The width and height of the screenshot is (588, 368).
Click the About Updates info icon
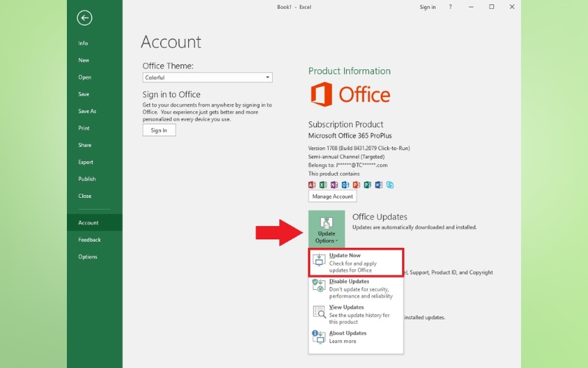point(319,336)
